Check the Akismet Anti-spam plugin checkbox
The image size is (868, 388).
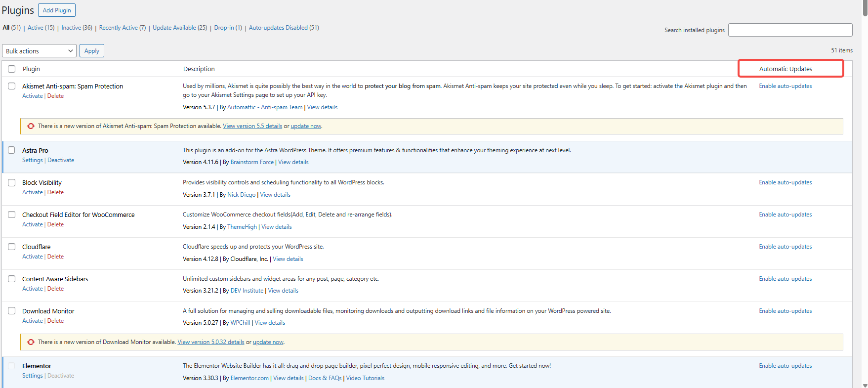12,86
